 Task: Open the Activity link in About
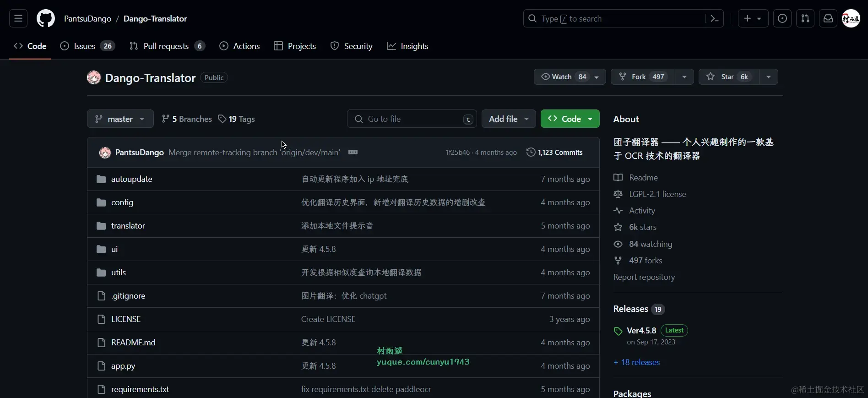tap(635, 211)
